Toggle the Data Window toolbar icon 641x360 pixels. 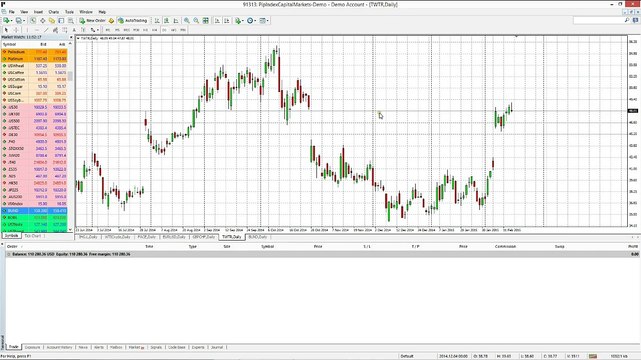(x=43, y=20)
